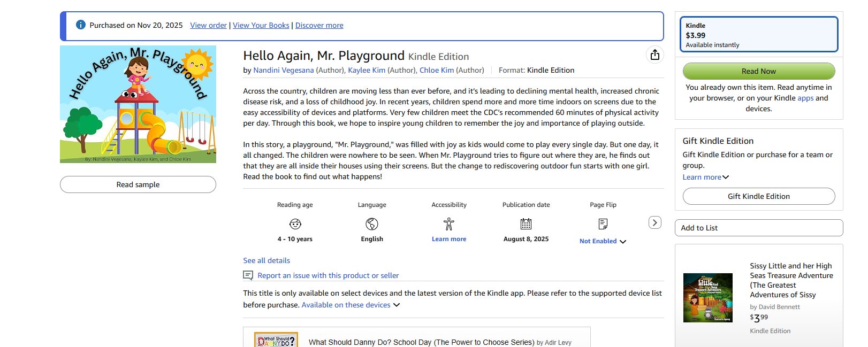Select the Kindle $3.99 format option

tap(758, 35)
